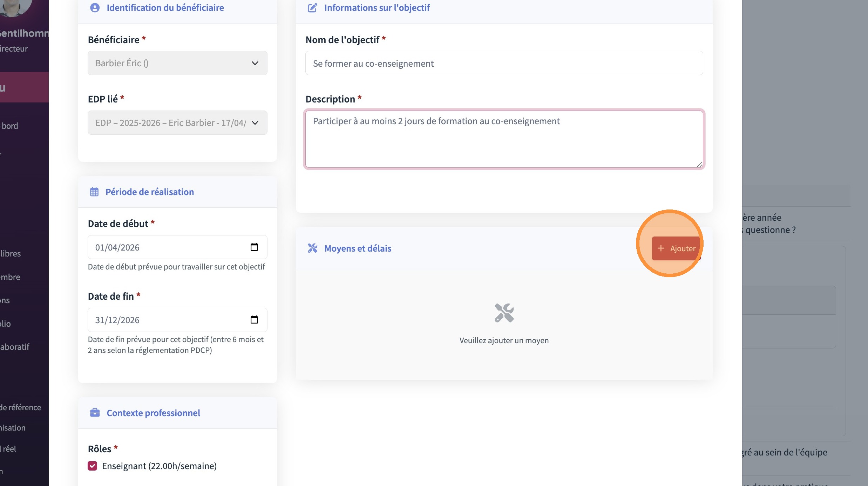Click the Description textarea resize handle
This screenshot has height=486, width=868.
pos(699,164)
